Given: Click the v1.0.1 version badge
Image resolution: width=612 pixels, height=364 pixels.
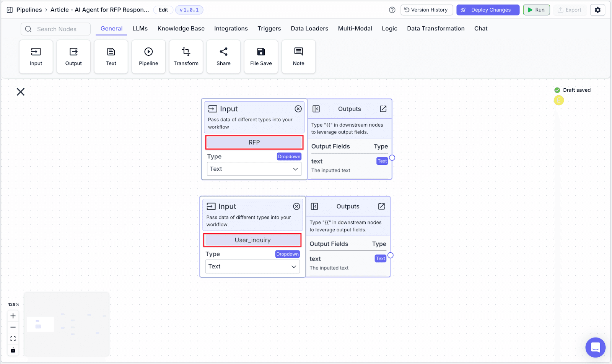Looking at the screenshot, I should 189,10.
